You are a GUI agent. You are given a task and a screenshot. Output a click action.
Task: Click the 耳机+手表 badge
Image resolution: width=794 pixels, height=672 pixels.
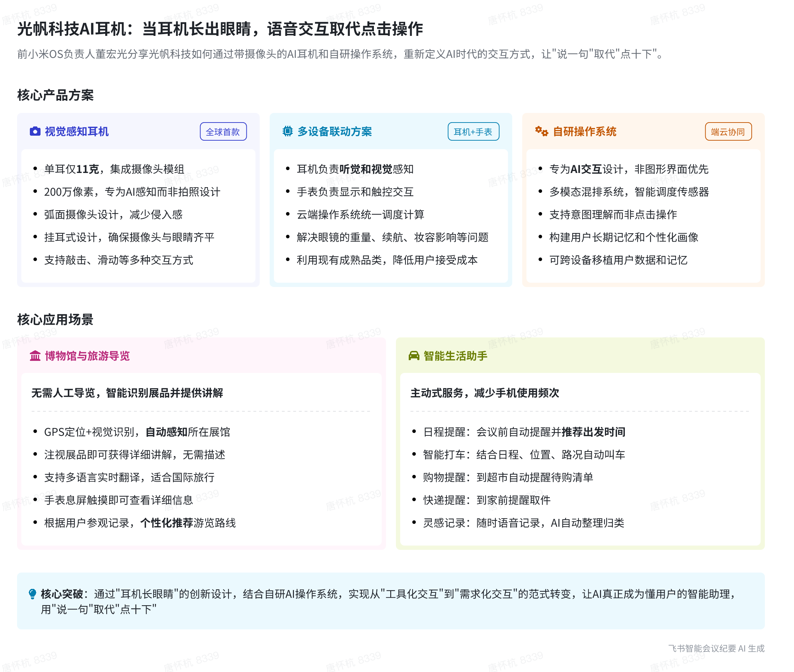coord(473,132)
